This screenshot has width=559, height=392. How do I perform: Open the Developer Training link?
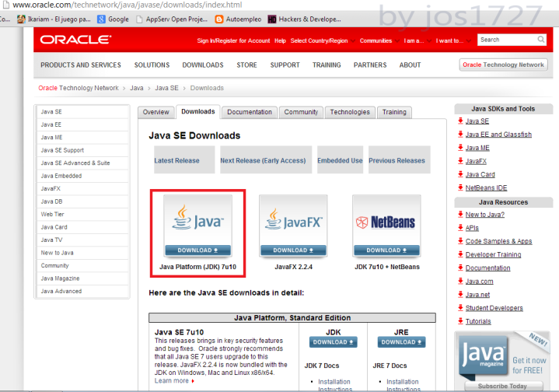coord(493,254)
